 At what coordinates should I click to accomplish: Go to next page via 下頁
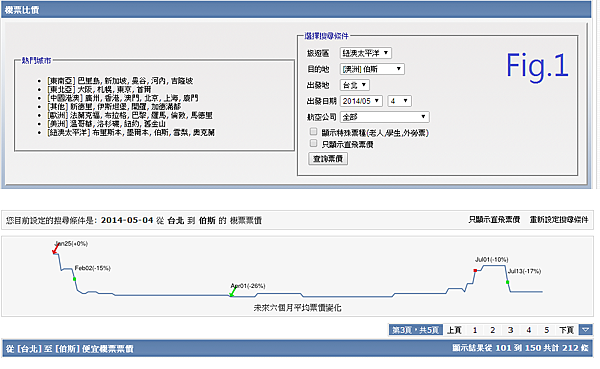click(566, 330)
